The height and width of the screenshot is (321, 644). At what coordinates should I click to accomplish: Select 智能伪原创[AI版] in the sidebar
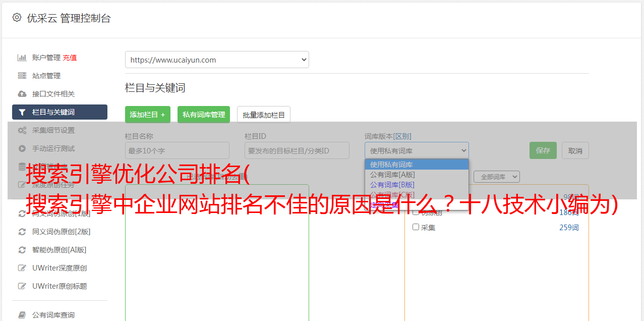pyautogui.click(x=60, y=250)
